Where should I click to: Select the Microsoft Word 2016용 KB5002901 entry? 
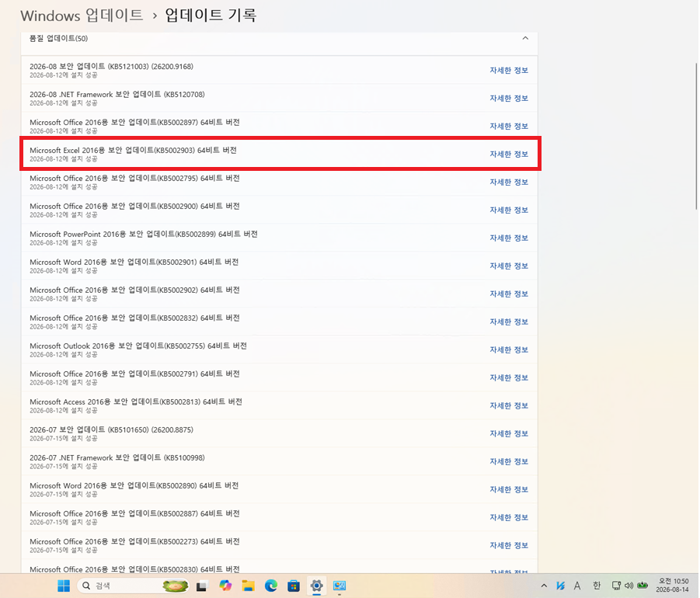coord(280,266)
